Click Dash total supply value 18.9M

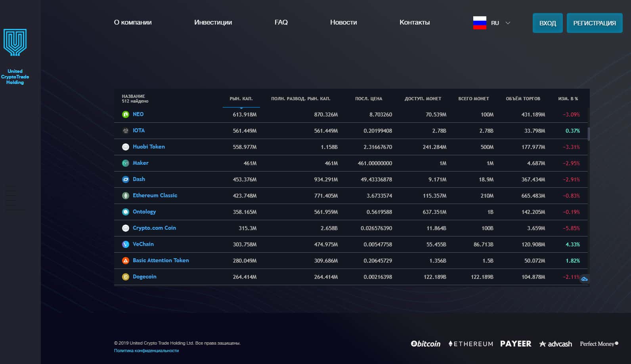pyautogui.click(x=486, y=179)
